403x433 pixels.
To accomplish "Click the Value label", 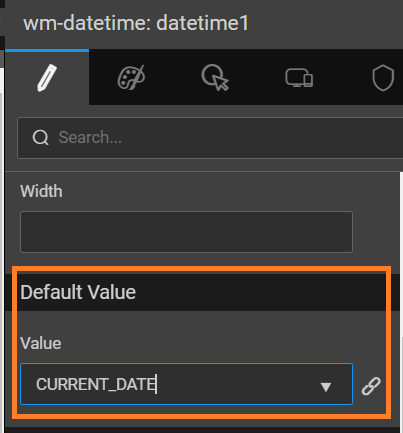I will coord(41,343).
